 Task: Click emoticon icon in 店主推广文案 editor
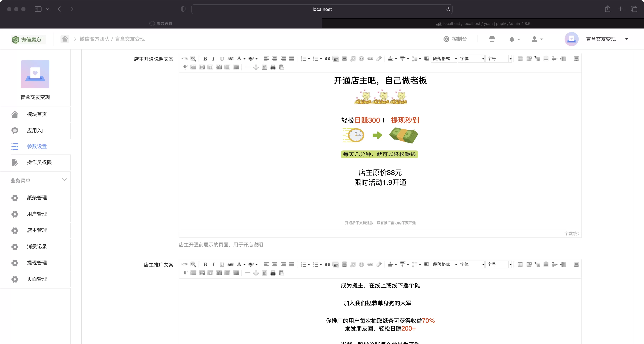361,264
